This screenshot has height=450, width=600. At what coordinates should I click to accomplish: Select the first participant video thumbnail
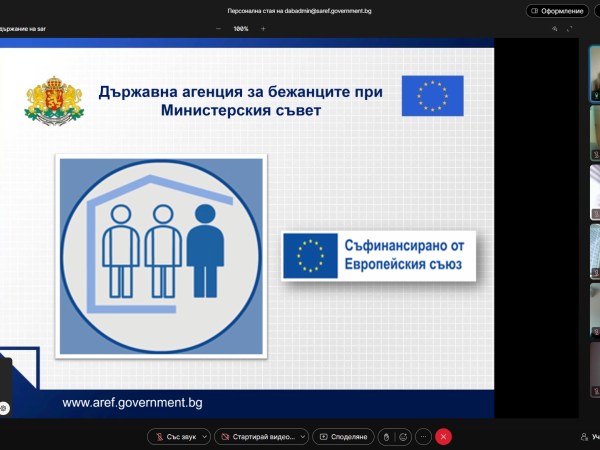click(x=595, y=73)
